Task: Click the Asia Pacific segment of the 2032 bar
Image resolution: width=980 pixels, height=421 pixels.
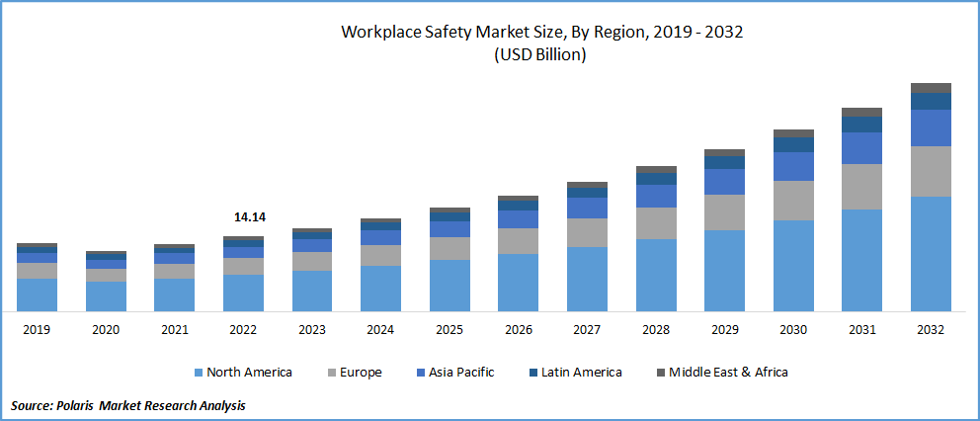Action: tap(931, 128)
